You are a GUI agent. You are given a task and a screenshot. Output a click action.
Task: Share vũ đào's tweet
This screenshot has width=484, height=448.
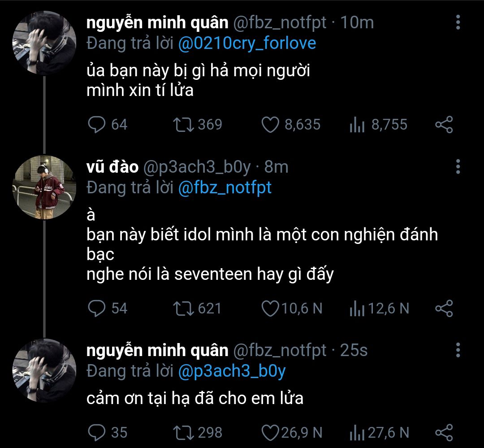[444, 308]
